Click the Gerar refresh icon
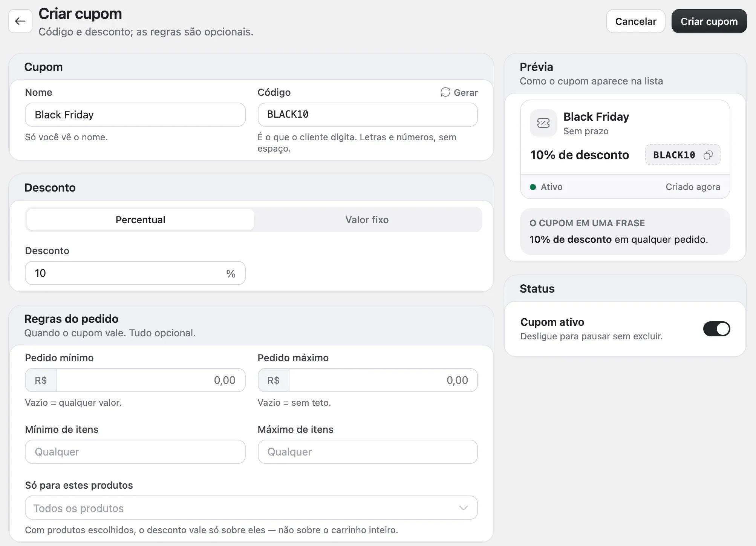Viewport: 756px width, 546px height. pos(445,92)
